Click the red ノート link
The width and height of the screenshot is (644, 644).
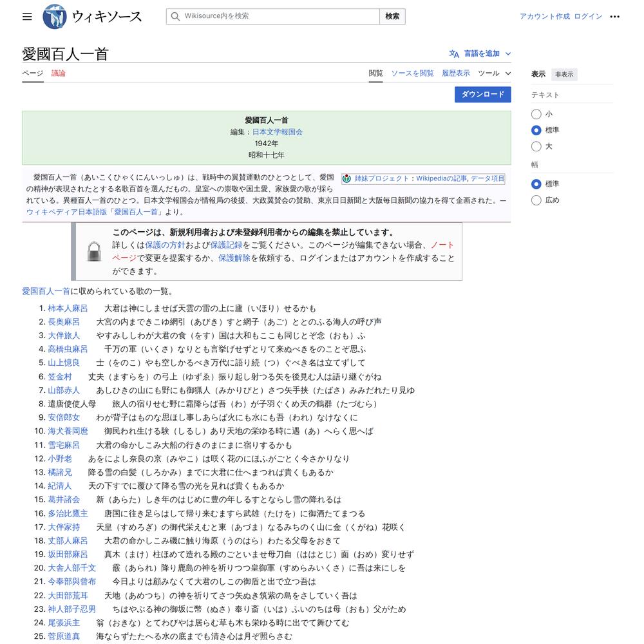442,245
